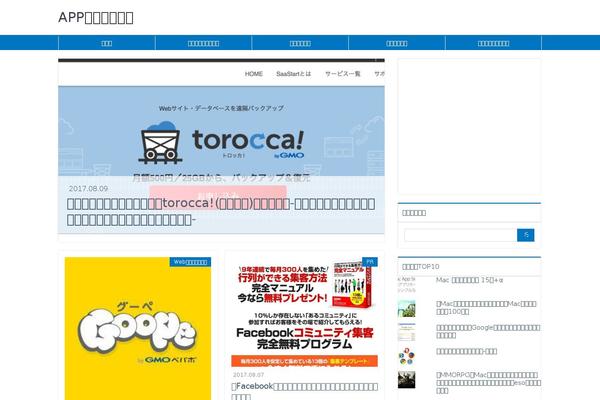Open the Facebook community program thumbnail

[305, 312]
